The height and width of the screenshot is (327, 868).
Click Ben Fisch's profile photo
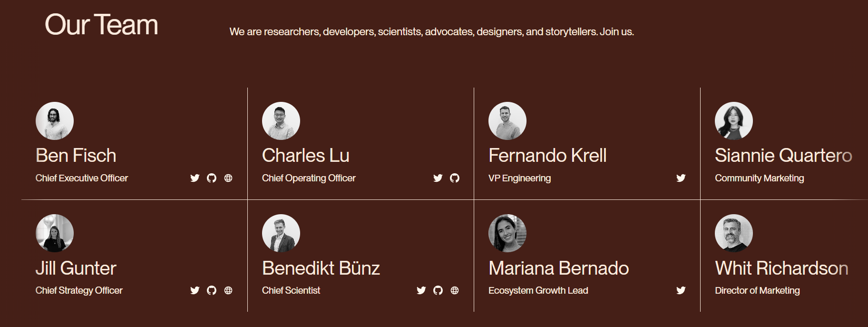[x=55, y=121]
